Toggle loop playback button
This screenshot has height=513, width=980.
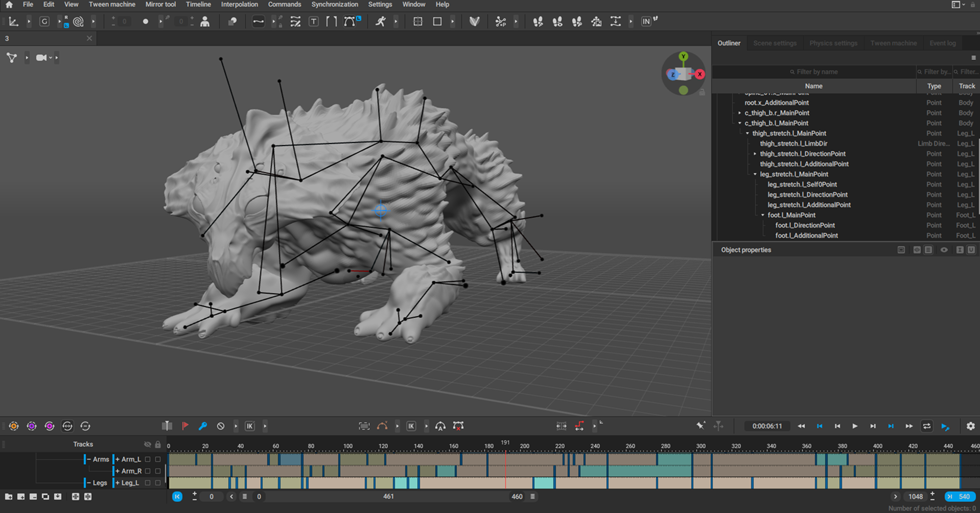[x=926, y=426]
